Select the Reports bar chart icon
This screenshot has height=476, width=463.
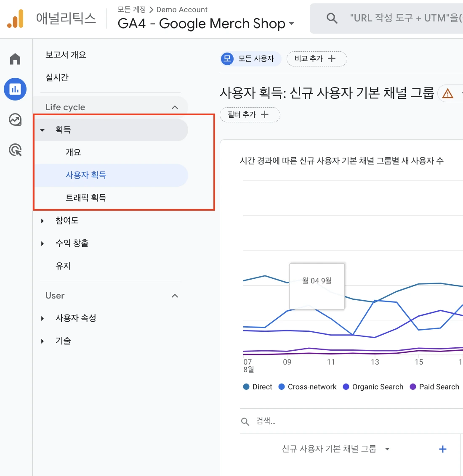click(x=15, y=89)
